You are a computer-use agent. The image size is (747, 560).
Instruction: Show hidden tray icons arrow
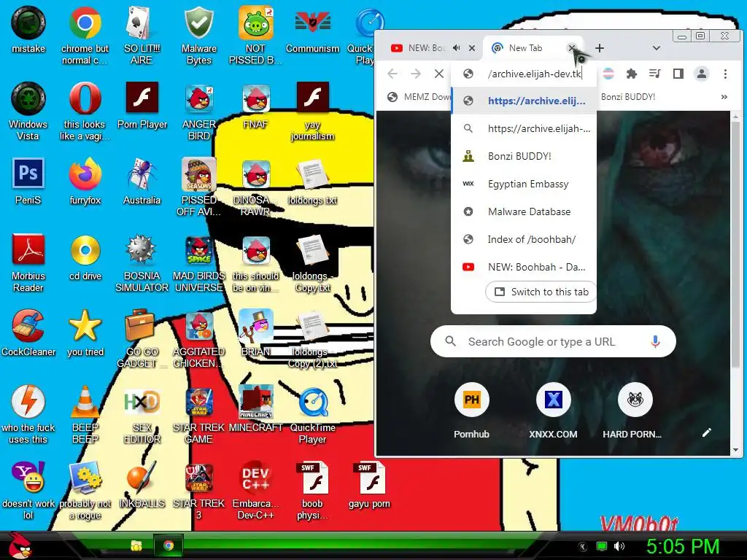[582, 546]
